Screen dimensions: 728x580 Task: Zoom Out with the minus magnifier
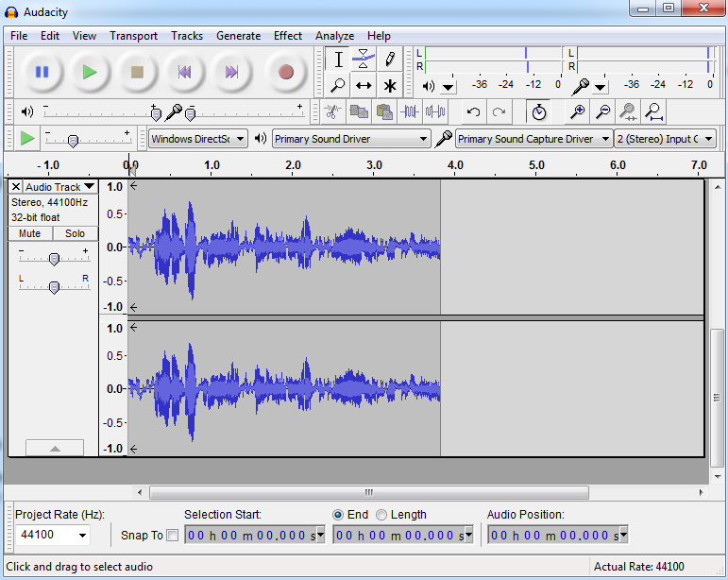pyautogui.click(x=602, y=111)
